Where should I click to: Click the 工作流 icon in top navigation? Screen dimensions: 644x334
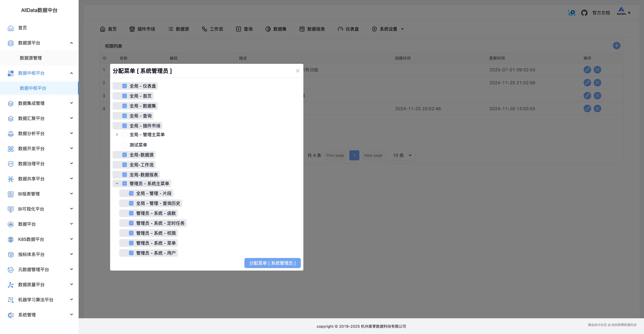click(x=204, y=29)
